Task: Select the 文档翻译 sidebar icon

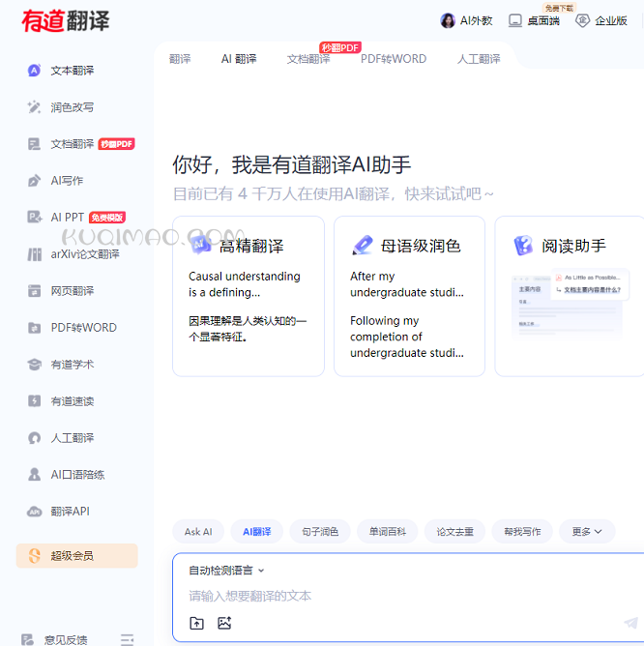Action: click(34, 144)
